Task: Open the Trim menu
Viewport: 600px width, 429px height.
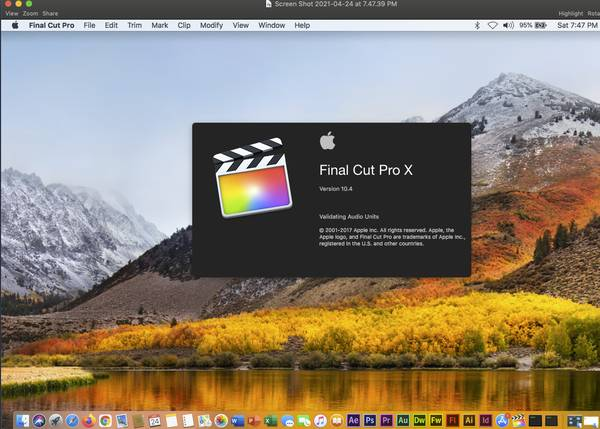Action: tap(134, 25)
